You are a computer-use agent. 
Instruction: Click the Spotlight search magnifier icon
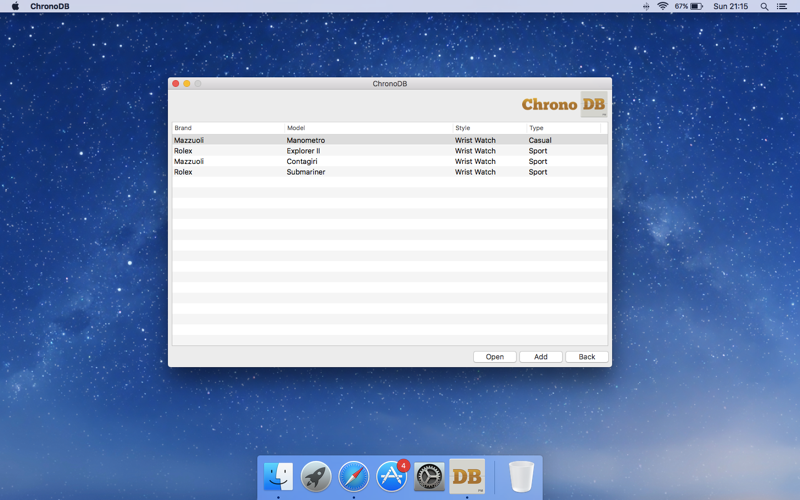(x=764, y=6)
